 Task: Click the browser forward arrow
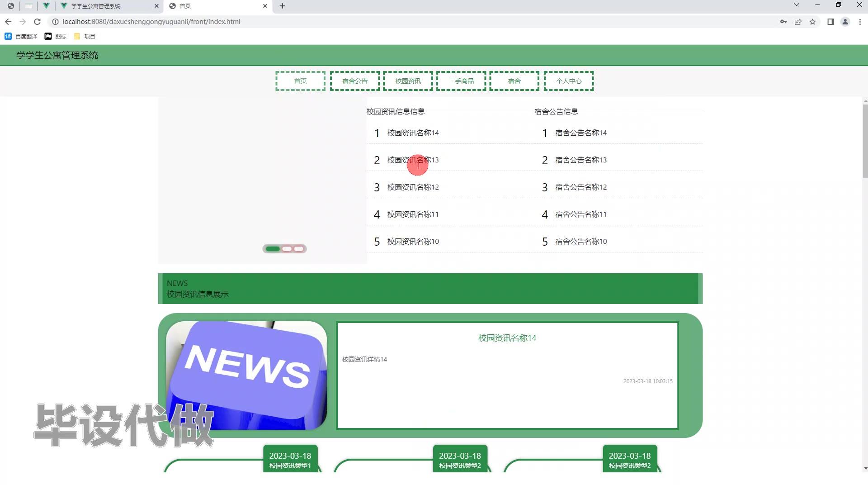coord(23,22)
